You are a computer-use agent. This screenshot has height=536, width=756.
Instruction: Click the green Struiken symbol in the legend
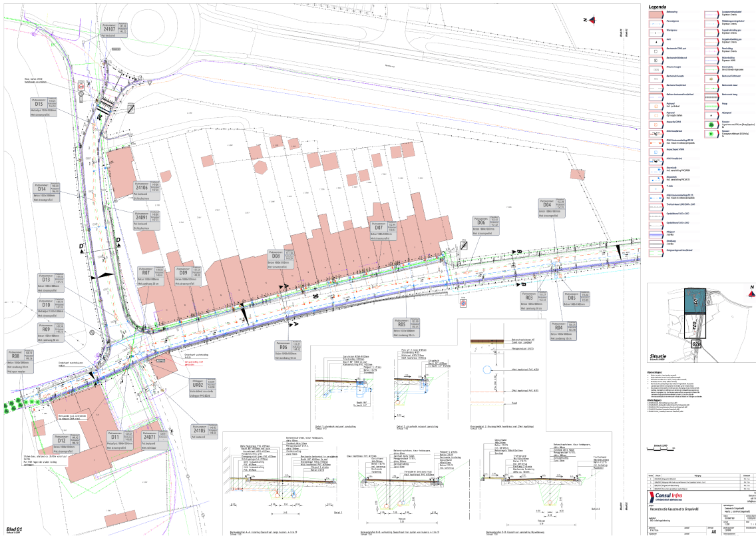coord(709,125)
